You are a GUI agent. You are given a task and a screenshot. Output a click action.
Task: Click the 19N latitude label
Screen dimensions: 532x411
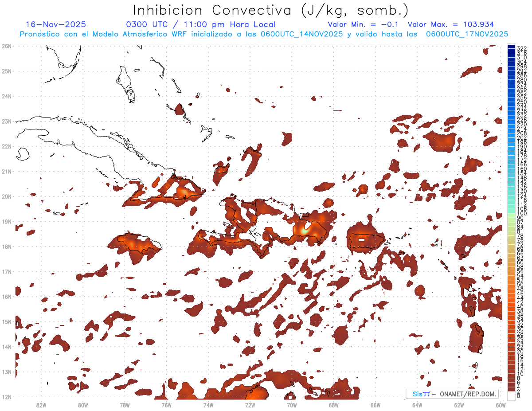[7, 221]
